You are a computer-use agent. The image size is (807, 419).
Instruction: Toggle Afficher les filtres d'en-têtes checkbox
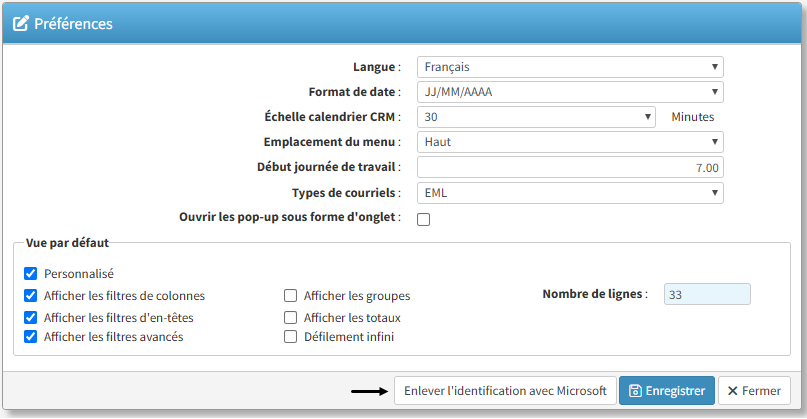(x=30, y=317)
